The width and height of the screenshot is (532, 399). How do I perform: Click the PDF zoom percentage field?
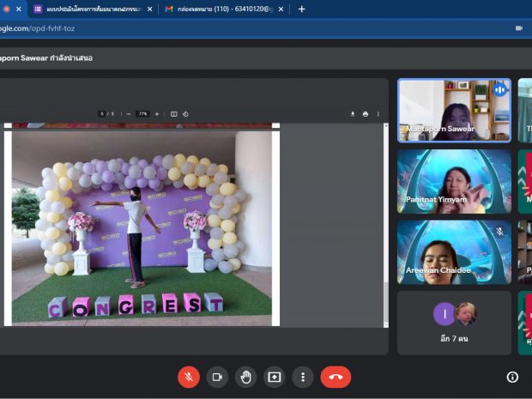142,113
